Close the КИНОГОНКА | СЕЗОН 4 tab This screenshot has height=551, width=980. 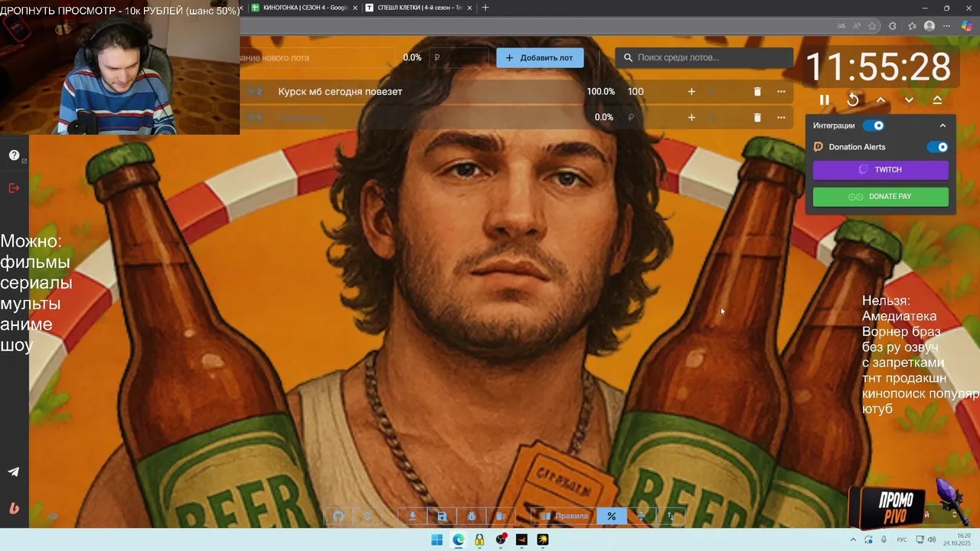point(355,8)
